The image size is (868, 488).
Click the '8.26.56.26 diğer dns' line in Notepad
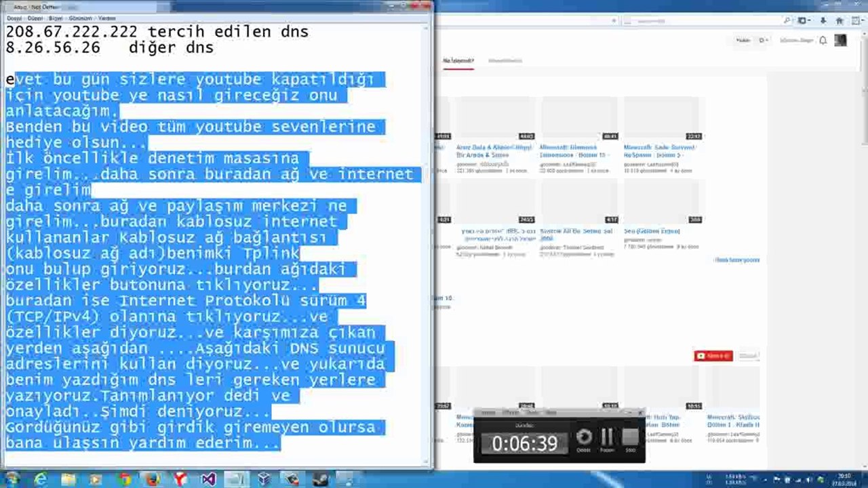point(110,47)
